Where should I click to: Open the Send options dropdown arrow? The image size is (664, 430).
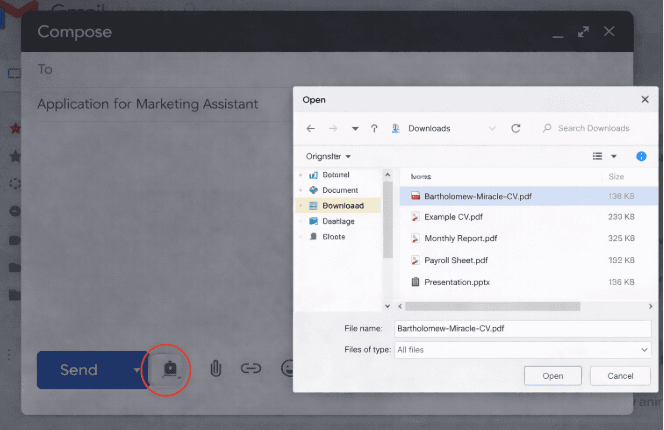point(137,370)
